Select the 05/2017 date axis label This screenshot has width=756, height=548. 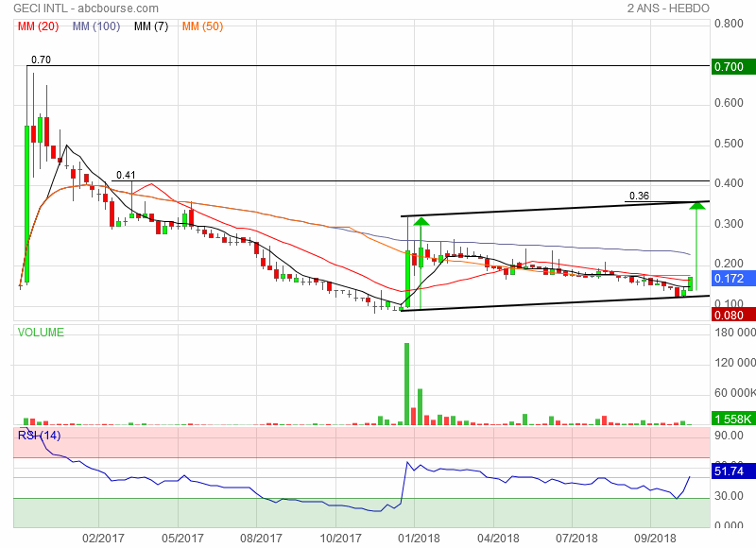click(x=182, y=538)
